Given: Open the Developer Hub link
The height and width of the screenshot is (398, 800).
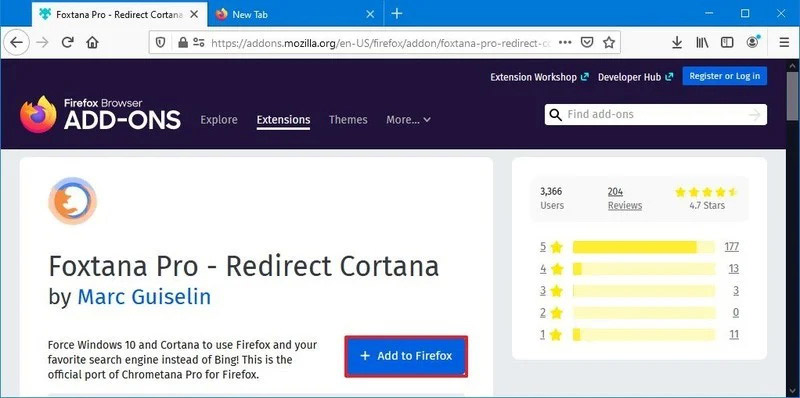Looking at the screenshot, I should pos(635,77).
